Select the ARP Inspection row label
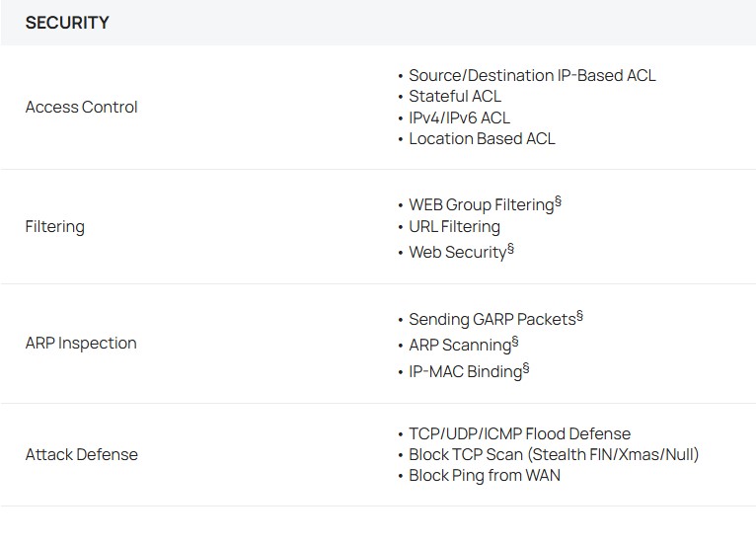The height and width of the screenshot is (544, 756). tap(81, 343)
